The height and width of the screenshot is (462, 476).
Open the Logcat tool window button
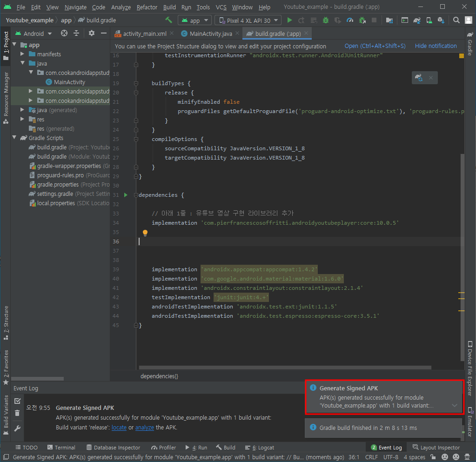[260, 448]
